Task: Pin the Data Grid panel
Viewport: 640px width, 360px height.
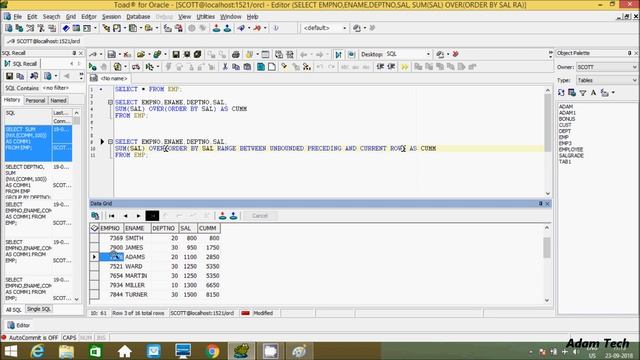Action: 540,203
